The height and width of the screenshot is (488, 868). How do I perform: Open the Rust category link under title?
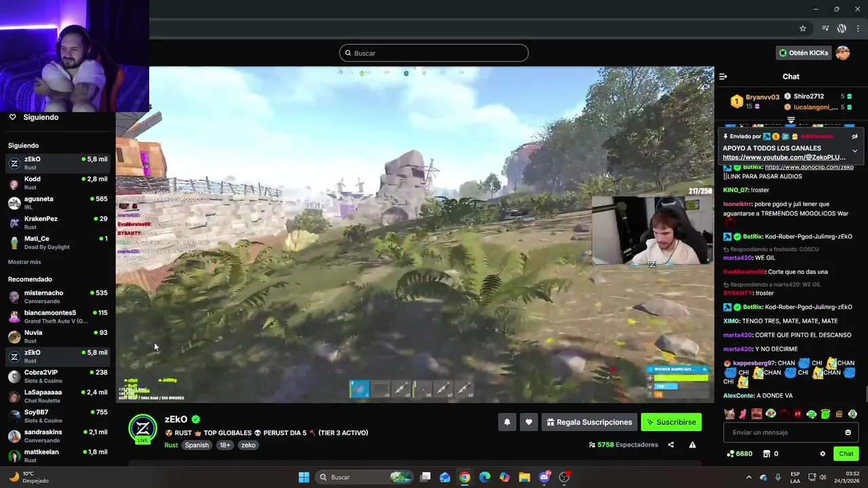(171, 445)
